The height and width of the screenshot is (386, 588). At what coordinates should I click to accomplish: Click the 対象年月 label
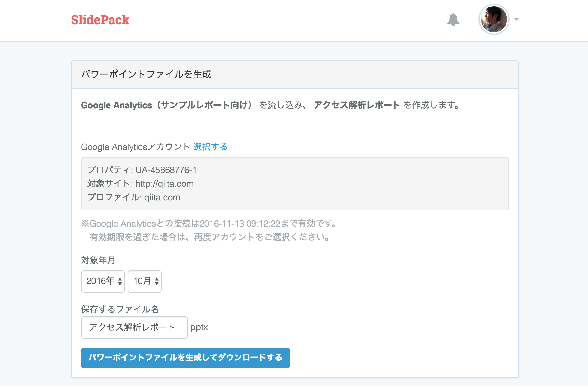[x=98, y=260]
